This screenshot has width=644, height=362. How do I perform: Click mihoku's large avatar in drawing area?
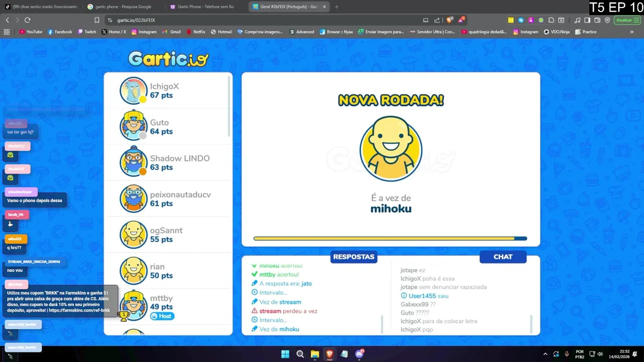(391, 150)
